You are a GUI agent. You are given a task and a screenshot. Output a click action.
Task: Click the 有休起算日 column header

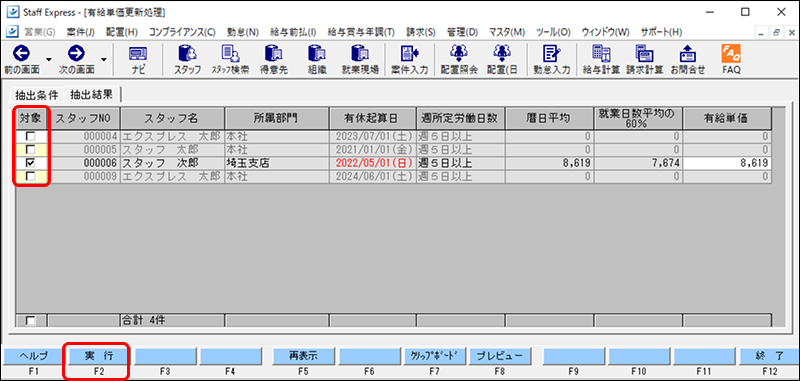click(x=372, y=118)
